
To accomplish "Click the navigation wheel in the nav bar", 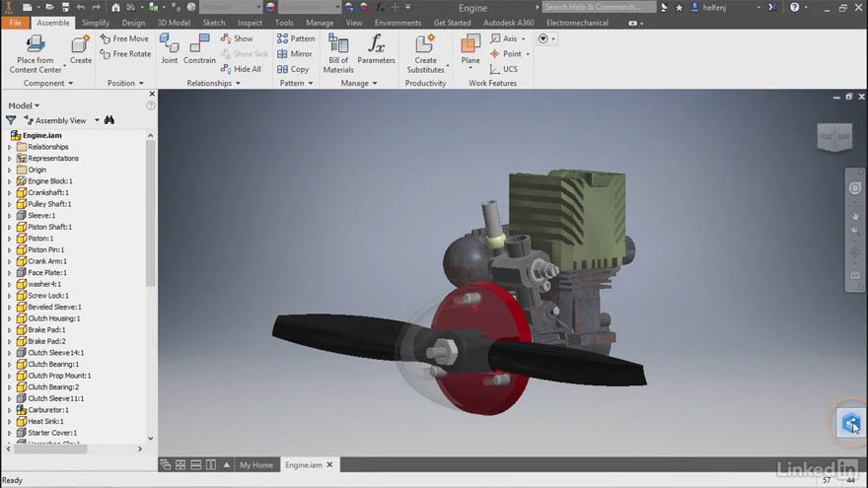I will point(855,188).
